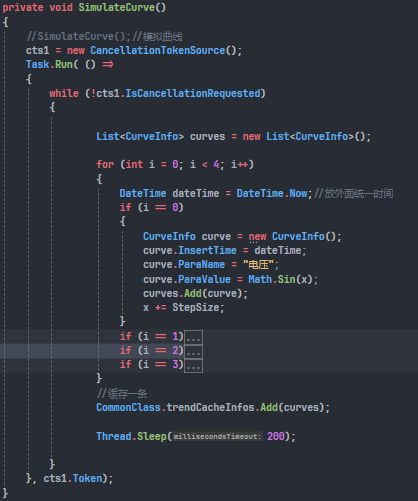
Task: Click the 200 sleep value
Action: pyautogui.click(x=276, y=436)
